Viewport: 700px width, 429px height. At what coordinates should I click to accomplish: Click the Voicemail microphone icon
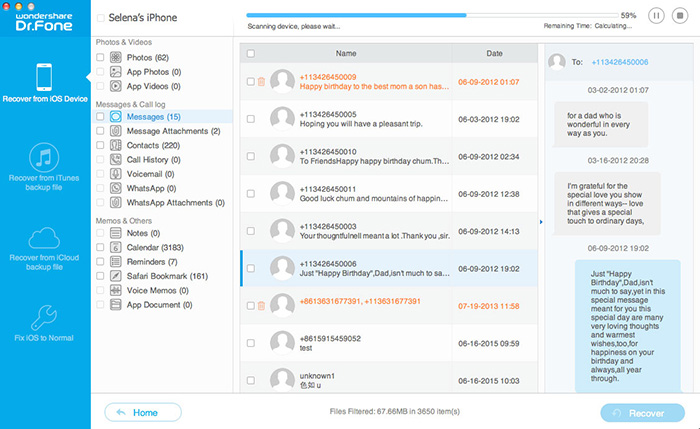pyautogui.click(x=116, y=174)
